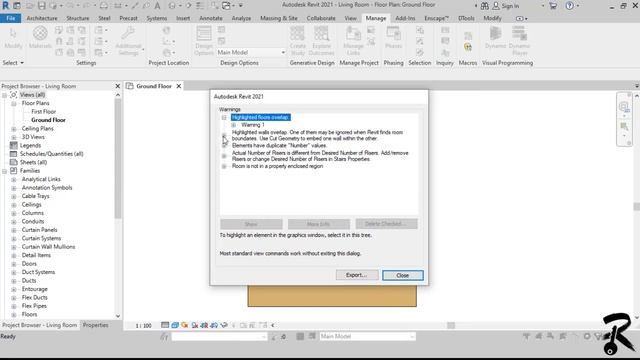
Task: Click the Design Options icon
Action: (x=204, y=33)
